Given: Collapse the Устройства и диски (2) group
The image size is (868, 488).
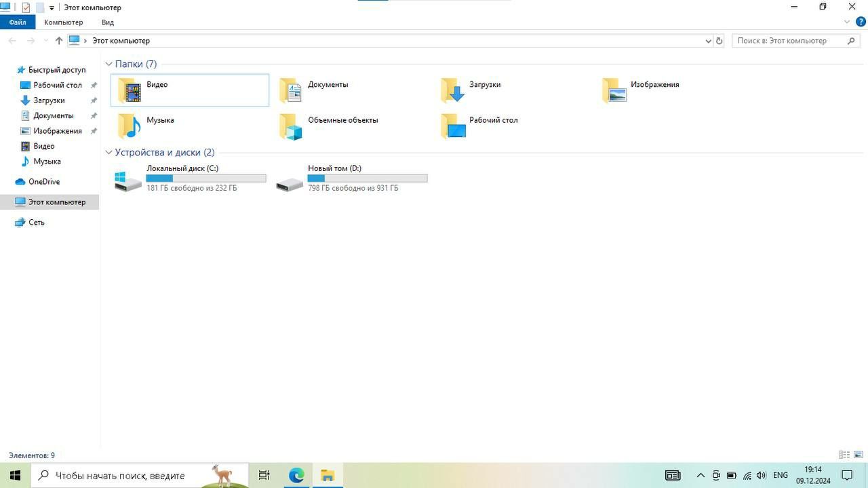Looking at the screenshot, I should (109, 152).
